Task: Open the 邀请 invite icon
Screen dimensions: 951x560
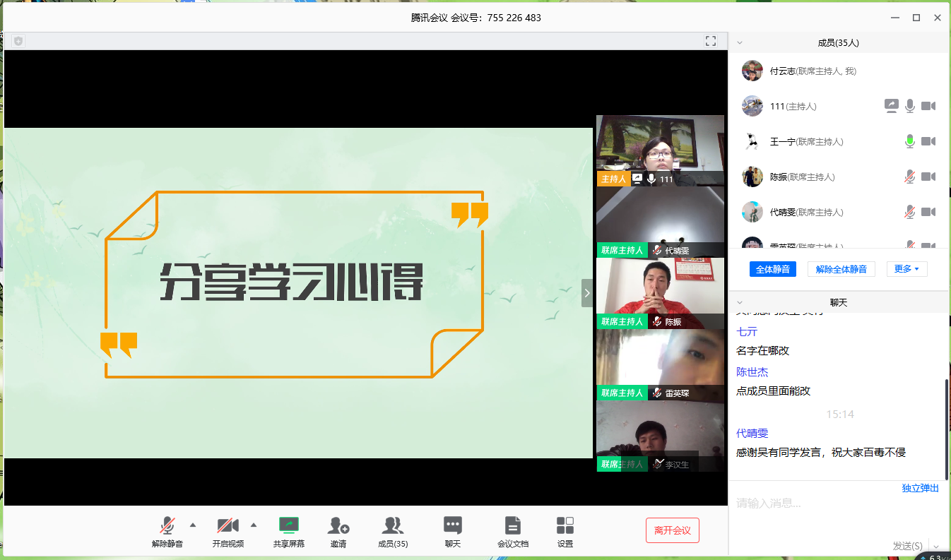Action: [338, 532]
